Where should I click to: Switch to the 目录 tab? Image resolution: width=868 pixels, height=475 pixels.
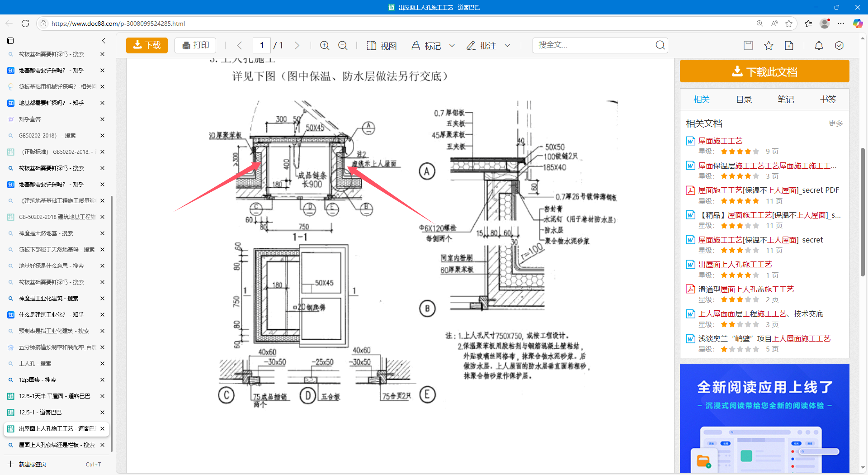744,100
